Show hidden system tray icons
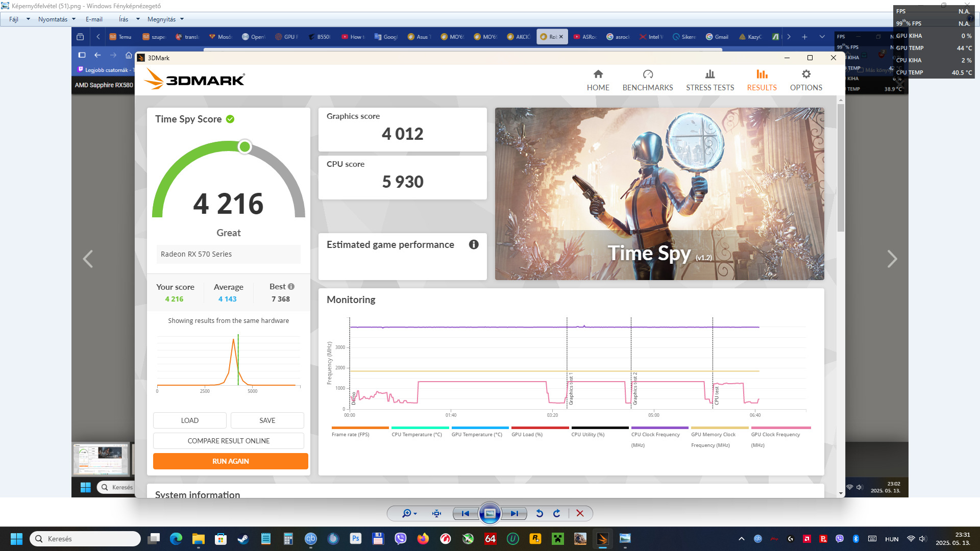 (742, 539)
